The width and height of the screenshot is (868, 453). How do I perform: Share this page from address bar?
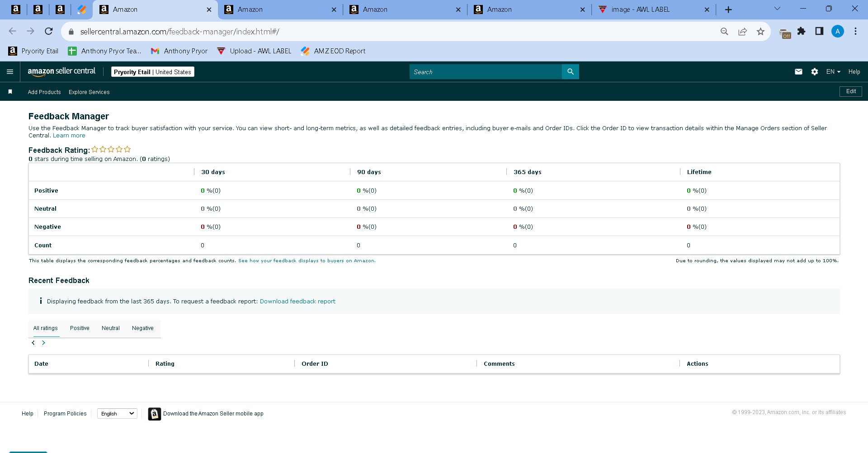tap(742, 32)
